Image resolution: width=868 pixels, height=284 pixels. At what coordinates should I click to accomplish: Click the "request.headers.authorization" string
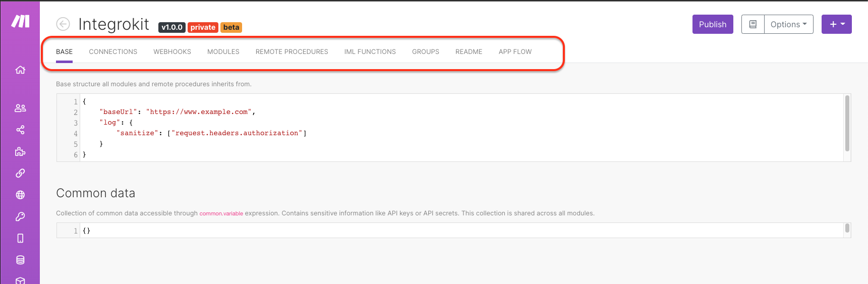click(237, 133)
